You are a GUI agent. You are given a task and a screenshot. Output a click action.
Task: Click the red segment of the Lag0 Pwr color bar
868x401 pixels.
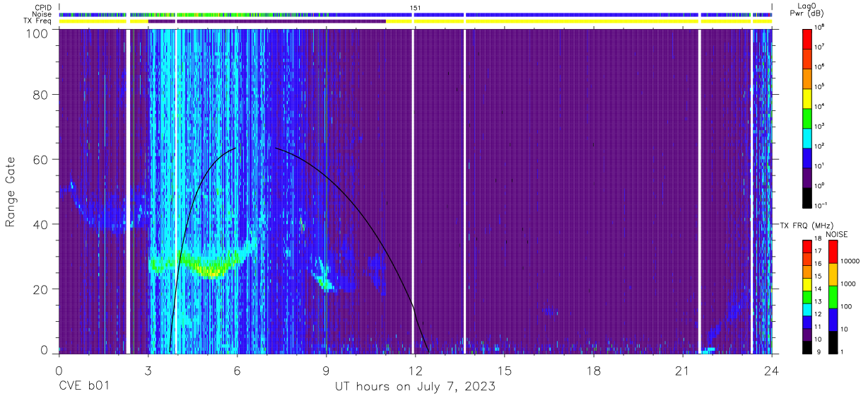807,37
